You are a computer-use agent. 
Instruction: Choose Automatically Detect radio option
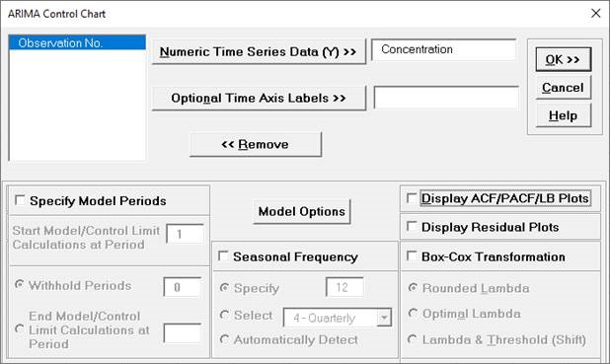click(x=224, y=339)
